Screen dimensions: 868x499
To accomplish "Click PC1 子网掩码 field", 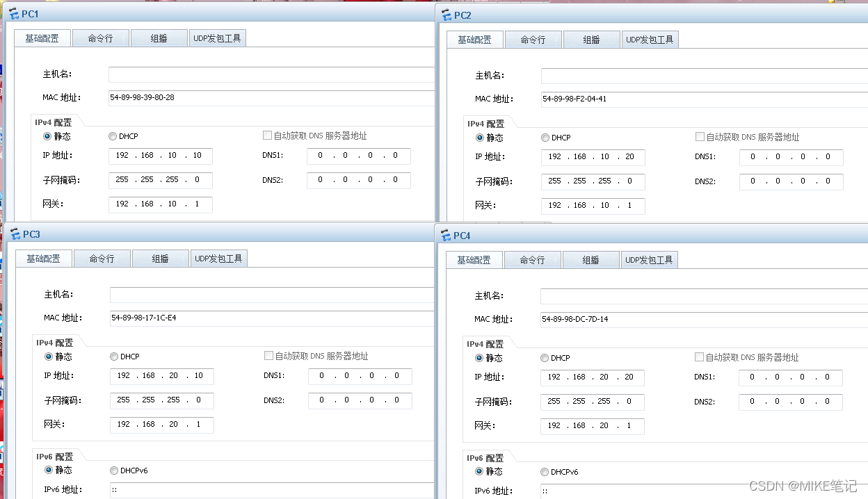I will [x=161, y=180].
